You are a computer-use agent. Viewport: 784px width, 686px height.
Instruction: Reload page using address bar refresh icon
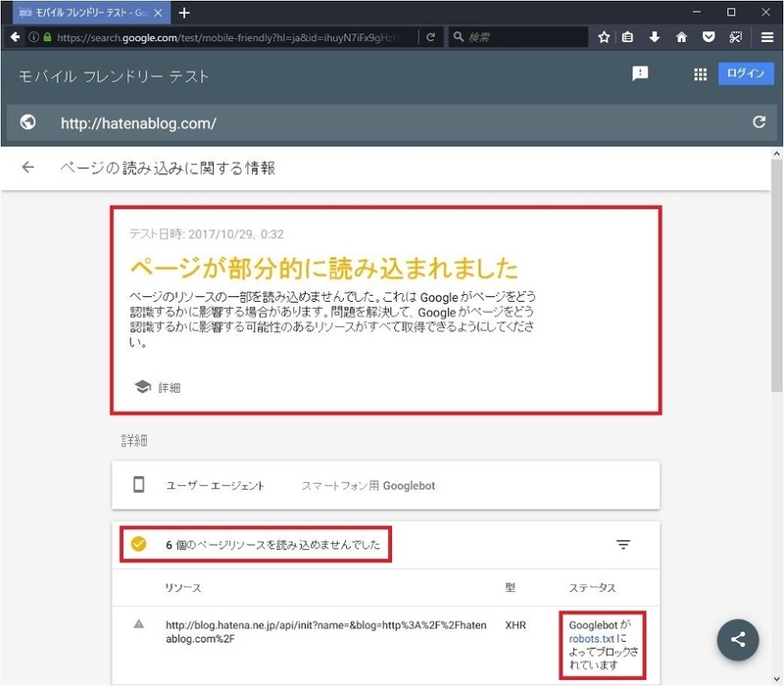430,37
